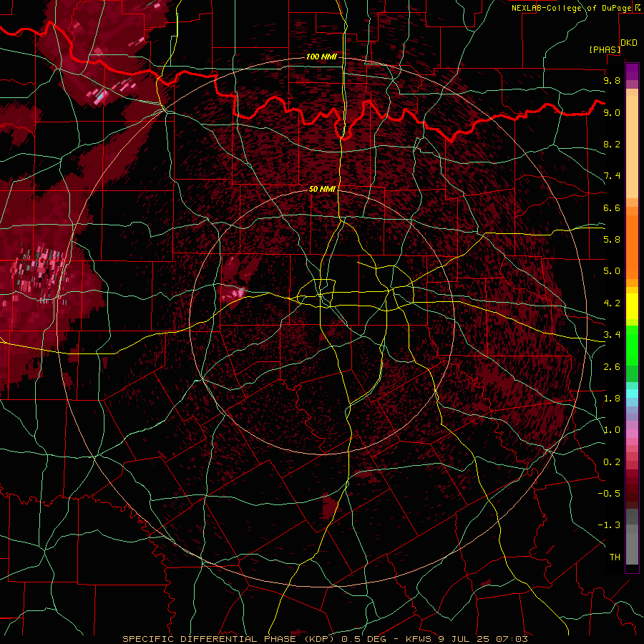Viewport: 644px width, 644px height.
Task: Click the -0.5 value on the legend
Action: [609, 494]
